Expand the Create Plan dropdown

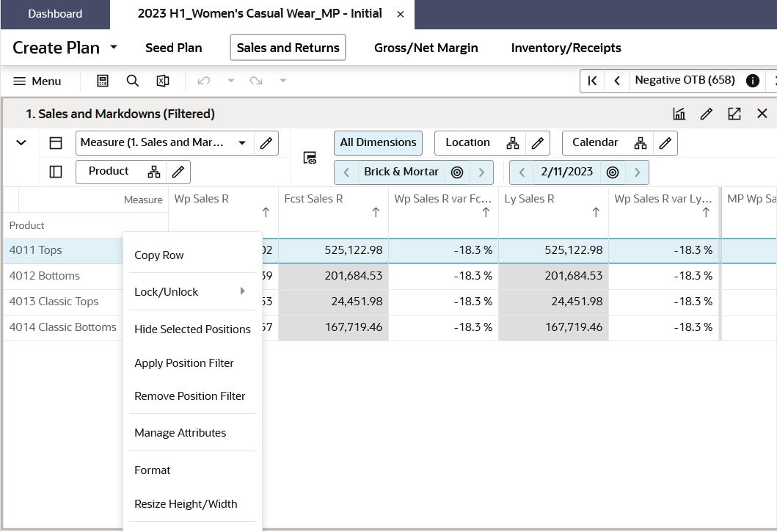114,48
